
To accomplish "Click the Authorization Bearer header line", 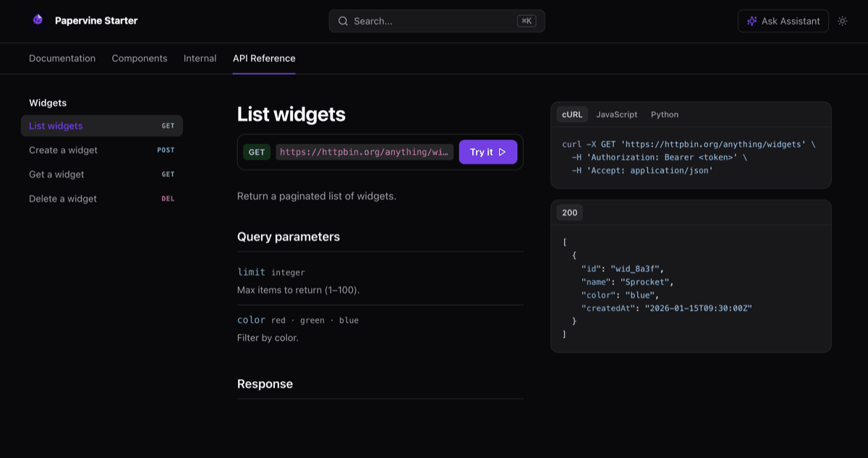I will [659, 158].
